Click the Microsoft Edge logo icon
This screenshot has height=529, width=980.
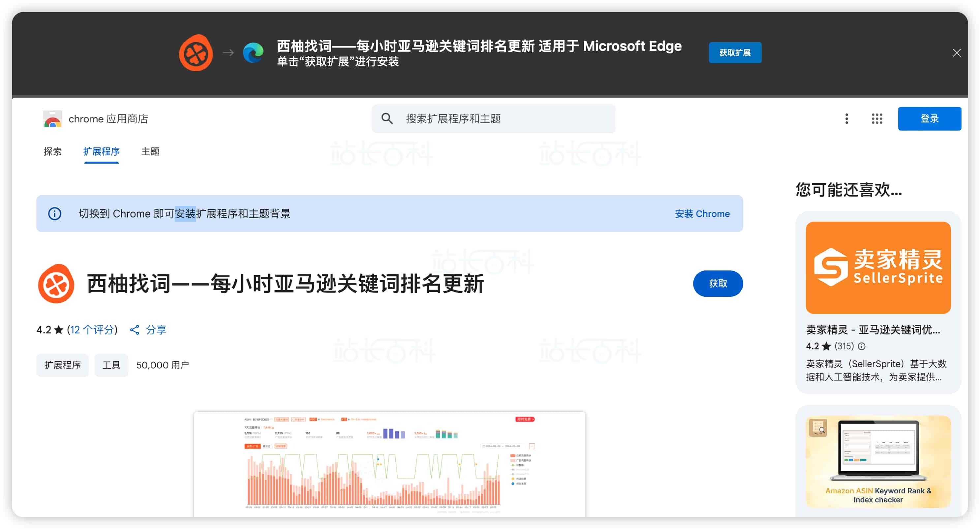[x=253, y=52]
